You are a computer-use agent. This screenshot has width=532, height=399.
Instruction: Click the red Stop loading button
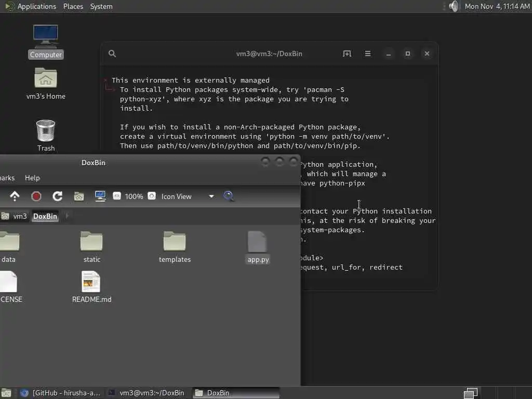pos(36,196)
